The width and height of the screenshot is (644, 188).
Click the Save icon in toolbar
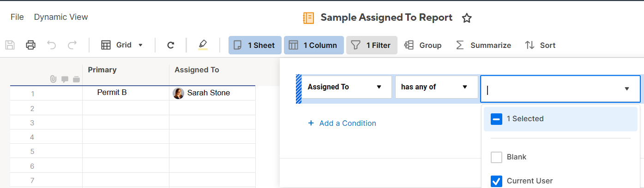tap(10, 45)
